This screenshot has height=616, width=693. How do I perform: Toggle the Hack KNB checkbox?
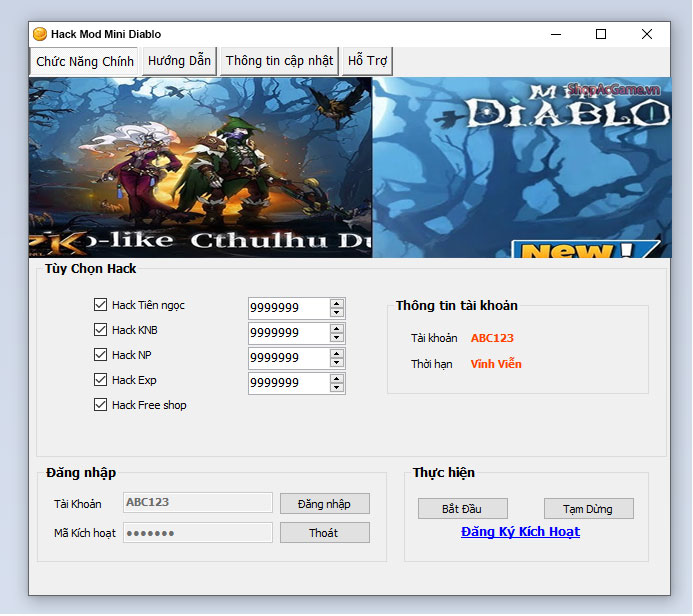tap(100, 330)
